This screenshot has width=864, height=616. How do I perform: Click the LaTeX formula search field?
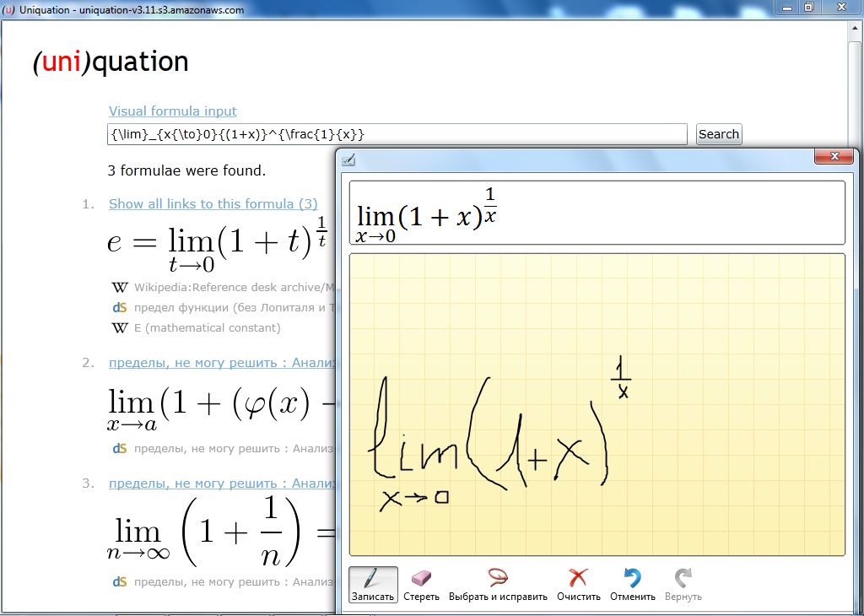[397, 134]
